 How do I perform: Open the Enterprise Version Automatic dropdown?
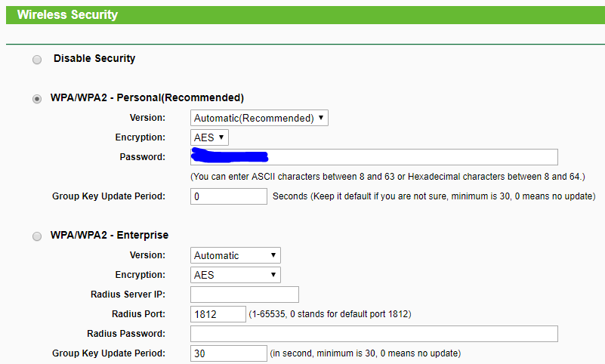tap(236, 255)
